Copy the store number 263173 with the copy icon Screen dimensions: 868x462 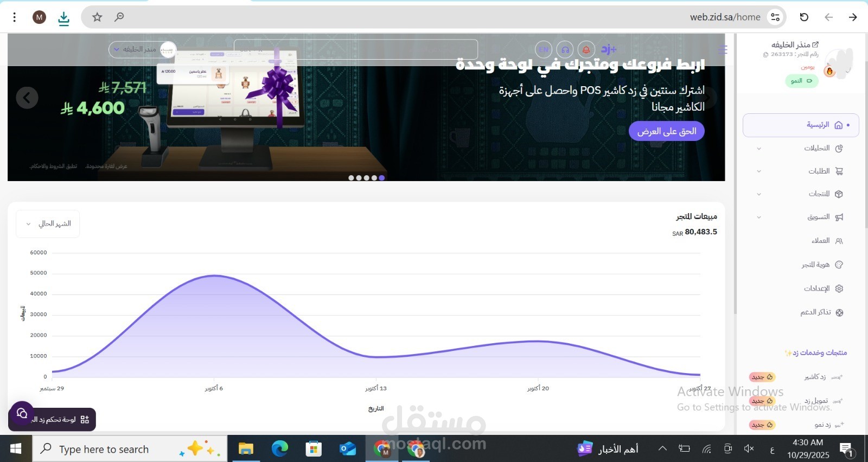(x=765, y=54)
